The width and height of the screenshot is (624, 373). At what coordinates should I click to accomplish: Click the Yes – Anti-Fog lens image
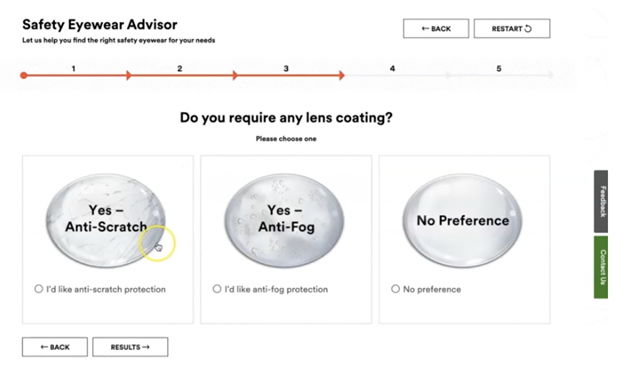(x=285, y=220)
